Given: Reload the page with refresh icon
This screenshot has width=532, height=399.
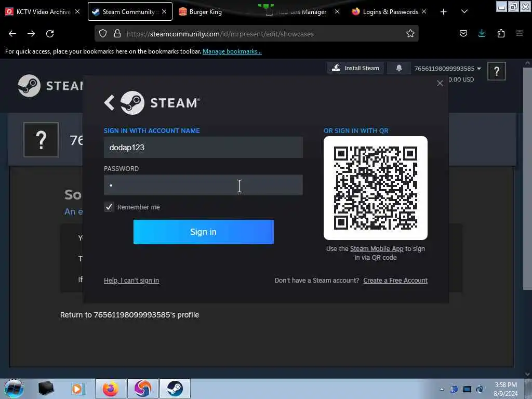Looking at the screenshot, I should (50, 34).
